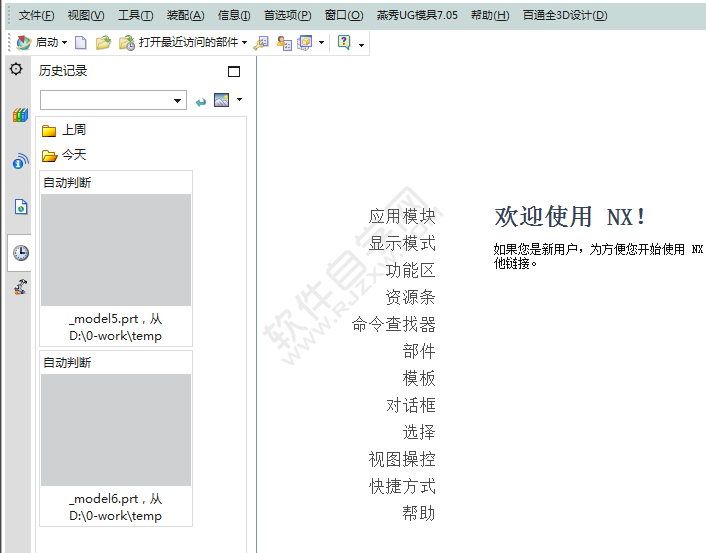
Task: Open the 对话框 welcome link
Action: pyautogui.click(x=410, y=406)
